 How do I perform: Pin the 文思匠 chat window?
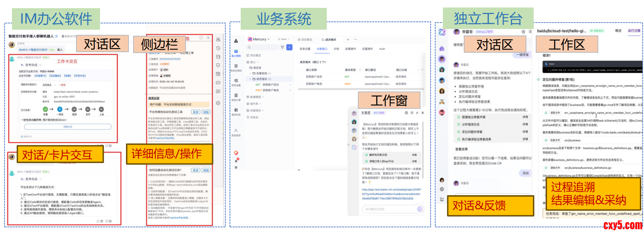click(x=417, y=113)
